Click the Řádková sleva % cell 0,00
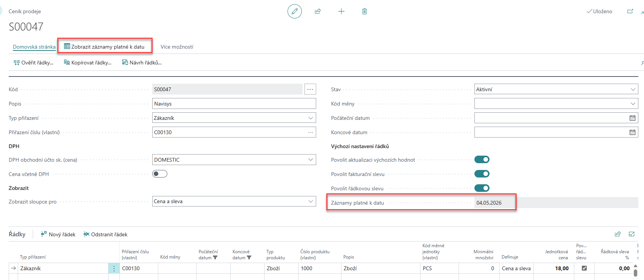The height and width of the screenshot is (280, 644). (614, 268)
